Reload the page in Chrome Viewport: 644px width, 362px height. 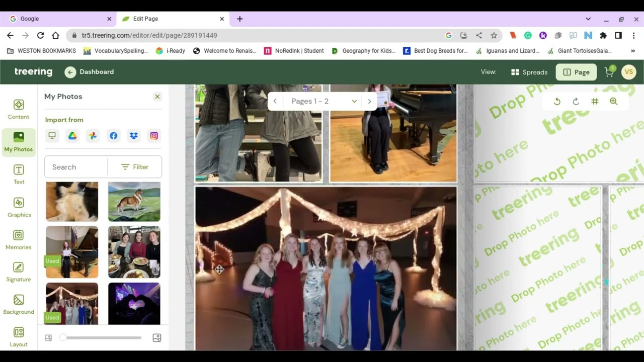click(x=40, y=35)
